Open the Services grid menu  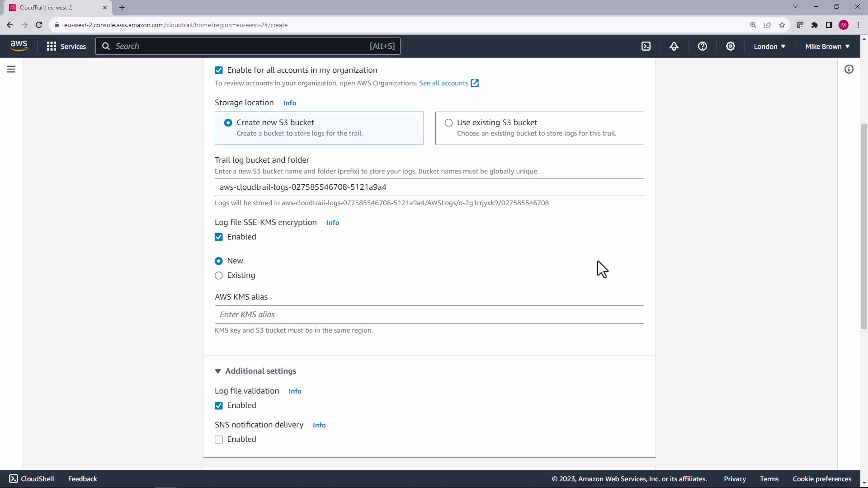coord(66,46)
